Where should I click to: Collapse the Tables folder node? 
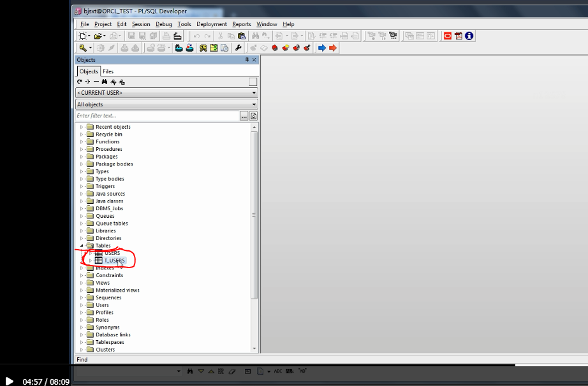[x=82, y=246]
